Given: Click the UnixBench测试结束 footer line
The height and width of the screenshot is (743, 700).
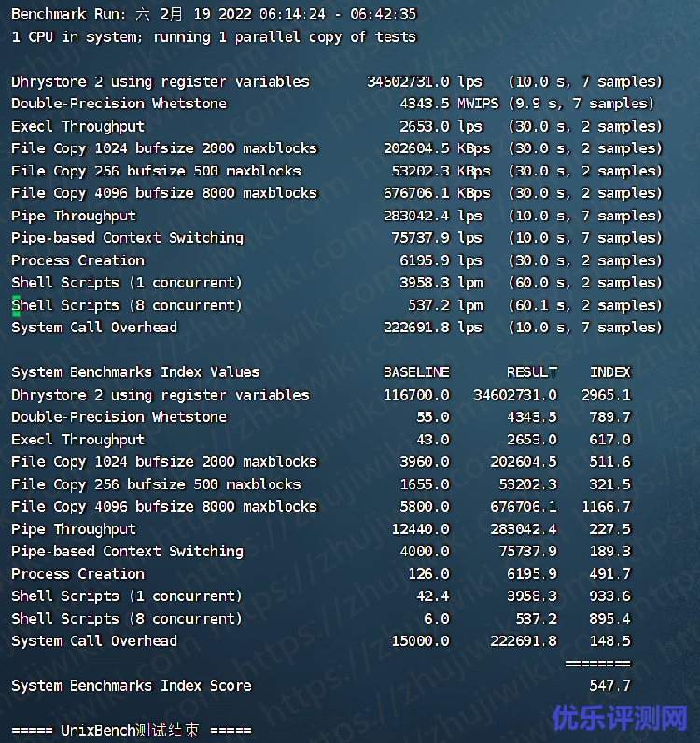Looking at the screenshot, I should [x=131, y=730].
